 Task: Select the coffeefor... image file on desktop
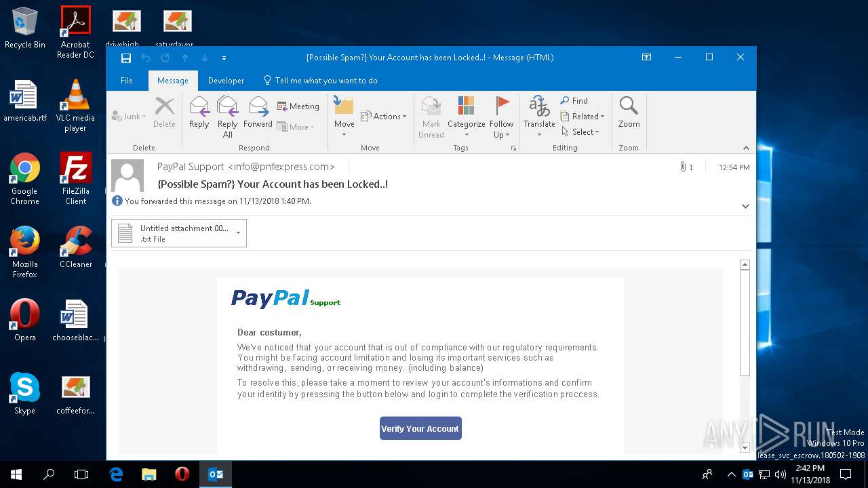pos(75,394)
